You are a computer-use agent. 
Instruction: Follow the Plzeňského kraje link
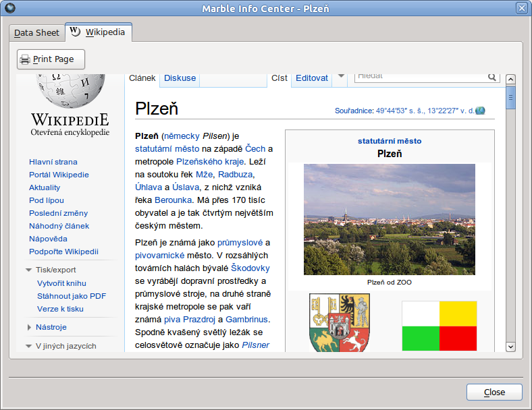210,162
